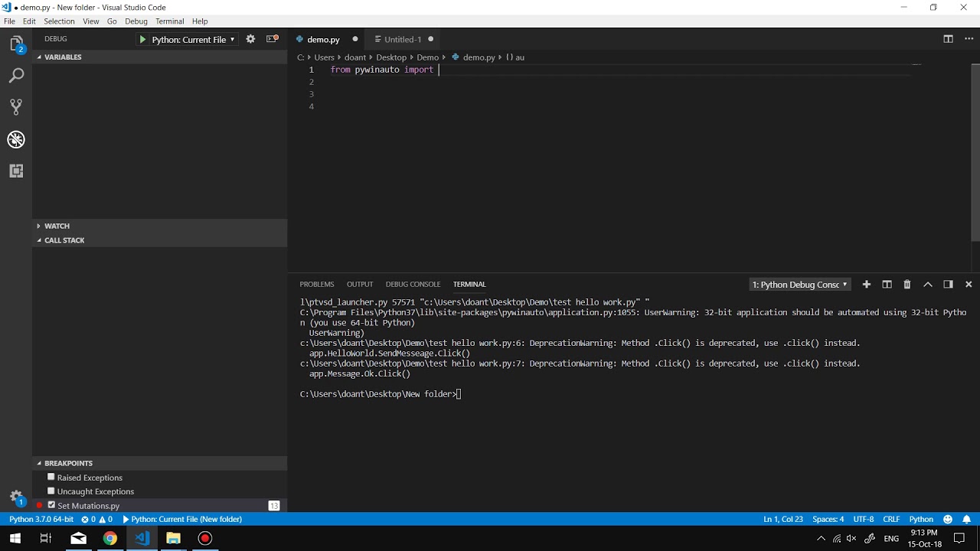
Task: Open the Source Control view
Action: click(x=16, y=107)
